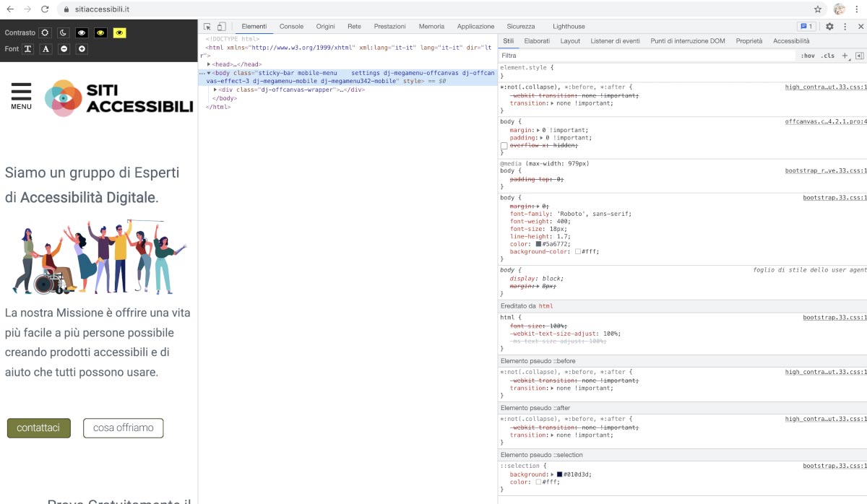The height and width of the screenshot is (504, 867).
Task: Add a new style rule with plus icon
Action: tap(845, 56)
